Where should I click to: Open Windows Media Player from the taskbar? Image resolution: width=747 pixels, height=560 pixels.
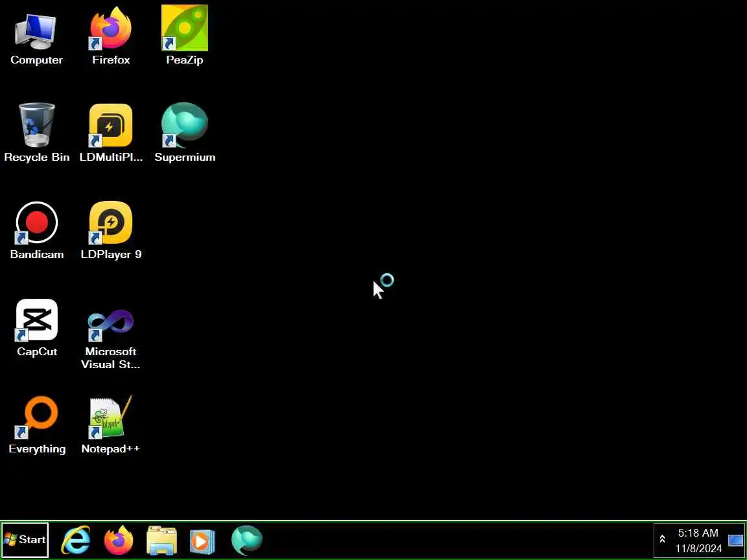(x=202, y=541)
